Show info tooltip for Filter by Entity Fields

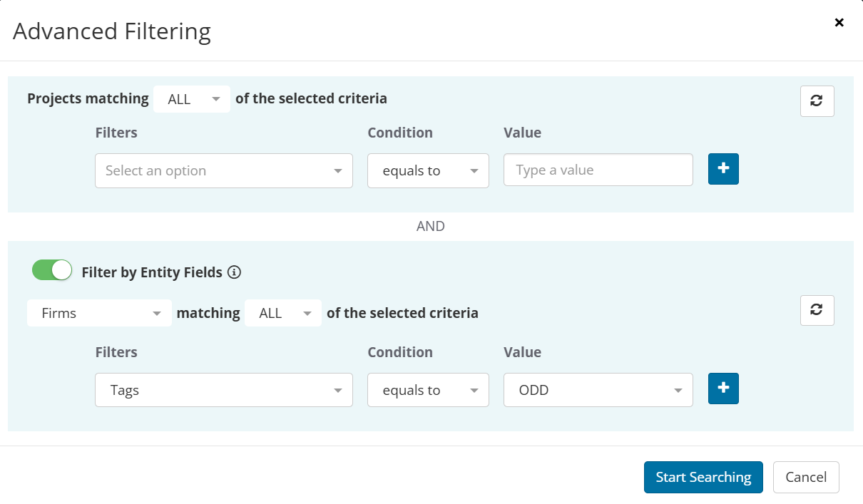coord(234,272)
